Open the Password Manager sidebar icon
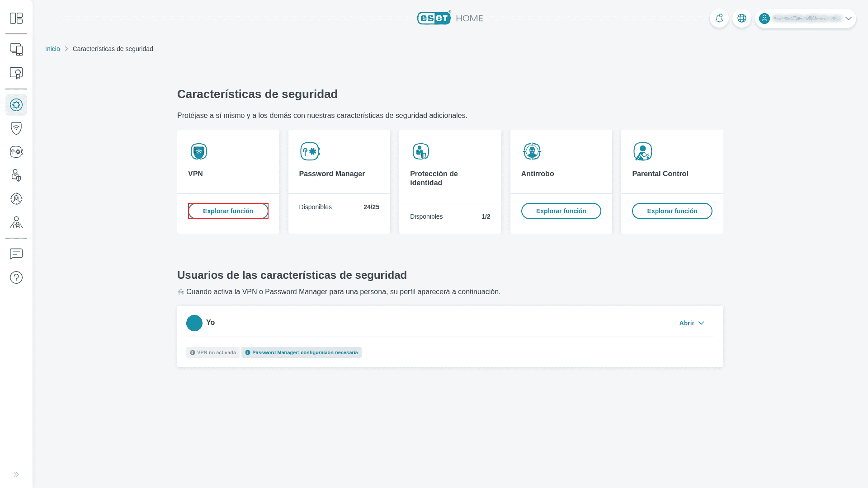 pos(16,152)
